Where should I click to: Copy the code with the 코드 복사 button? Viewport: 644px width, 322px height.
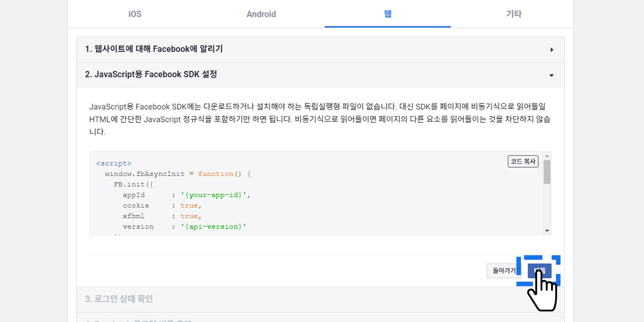(x=523, y=161)
